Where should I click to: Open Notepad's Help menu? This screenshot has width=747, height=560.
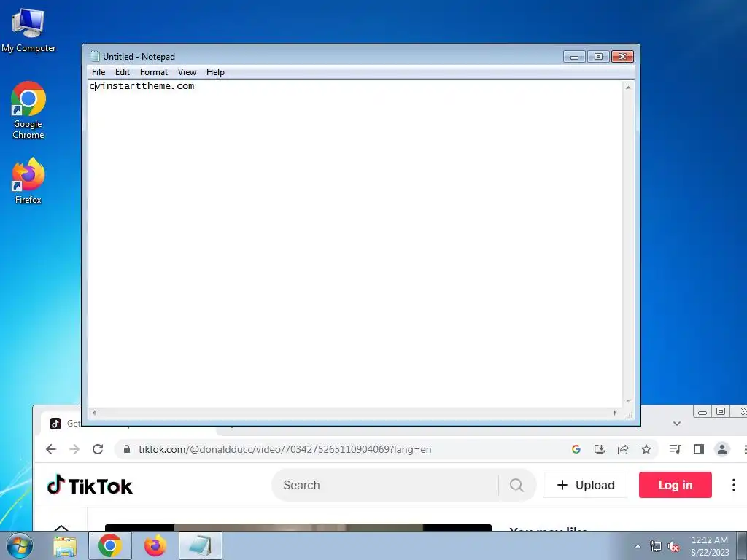click(x=215, y=72)
